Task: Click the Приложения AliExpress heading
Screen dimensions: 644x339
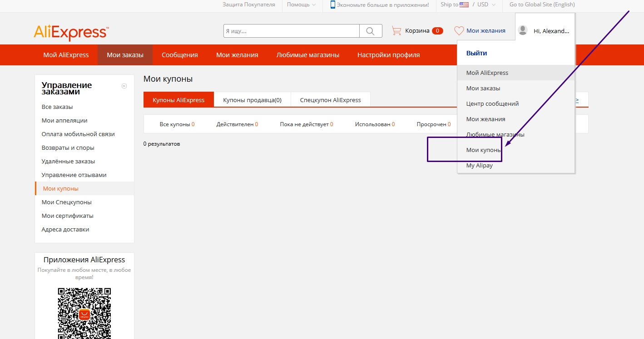Action: coord(84,260)
